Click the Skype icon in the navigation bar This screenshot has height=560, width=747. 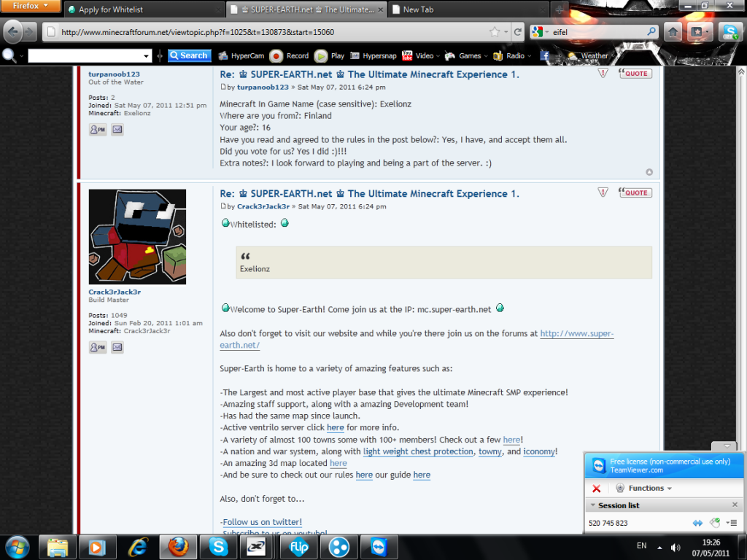pyautogui.click(x=729, y=32)
